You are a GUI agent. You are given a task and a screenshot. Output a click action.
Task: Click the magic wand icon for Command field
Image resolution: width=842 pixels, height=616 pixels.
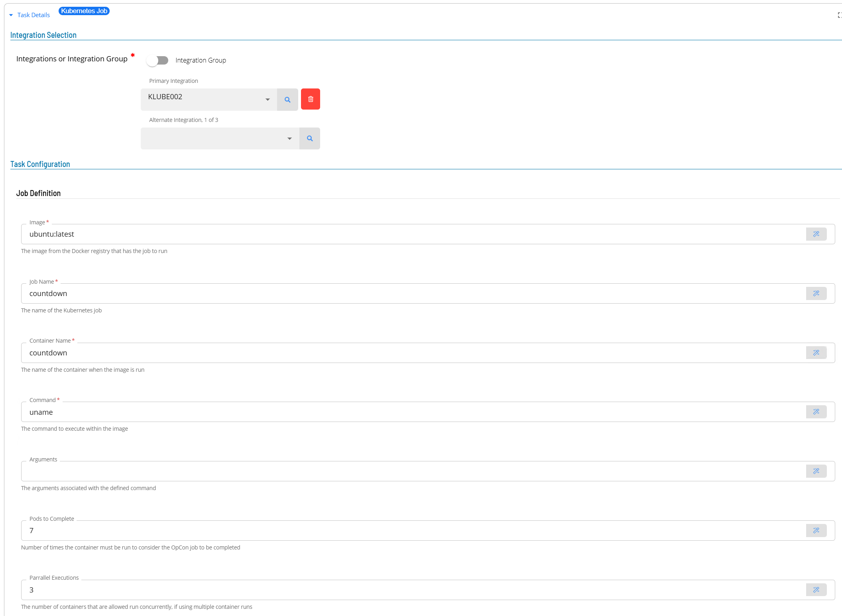(x=816, y=412)
